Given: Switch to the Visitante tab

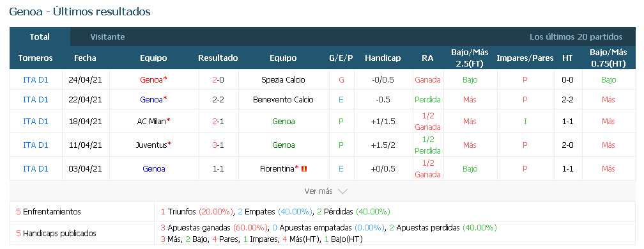Looking at the screenshot, I should click(107, 37).
